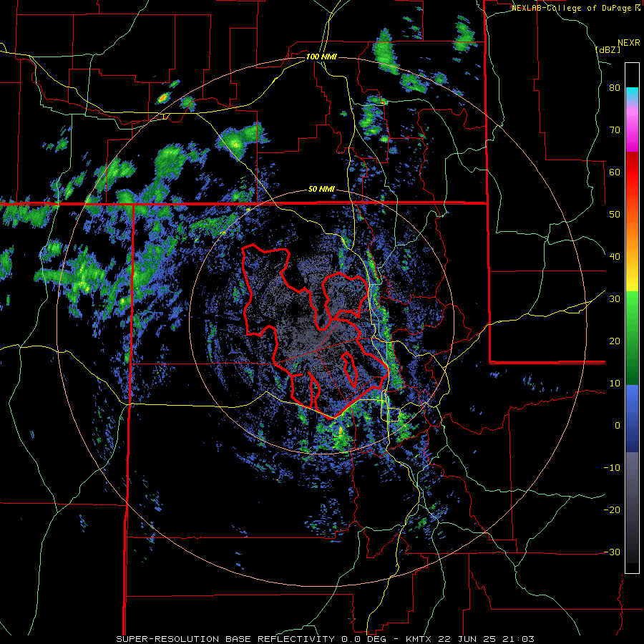The width and height of the screenshot is (644, 644).
Task: Click the 40 dBZ scale value
Action: [615, 257]
